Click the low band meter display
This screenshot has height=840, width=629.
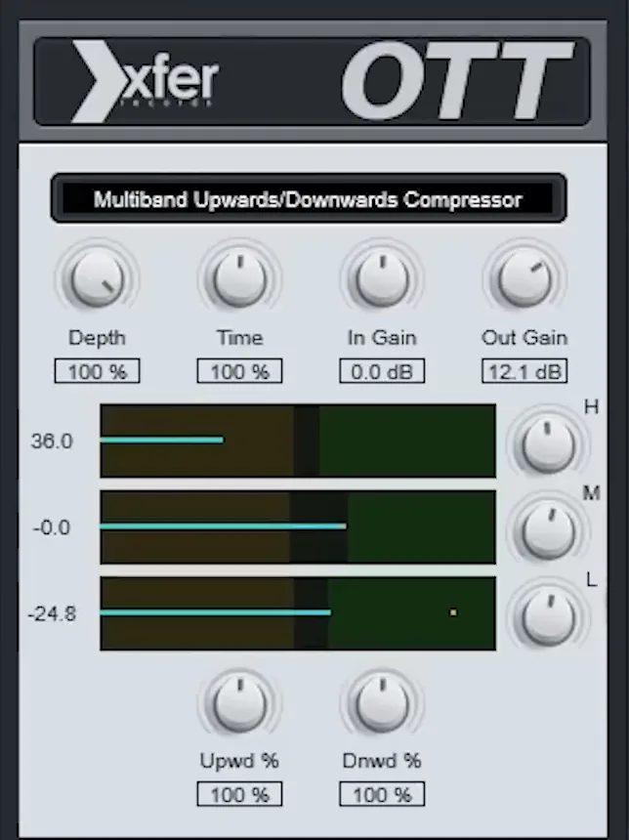point(298,613)
